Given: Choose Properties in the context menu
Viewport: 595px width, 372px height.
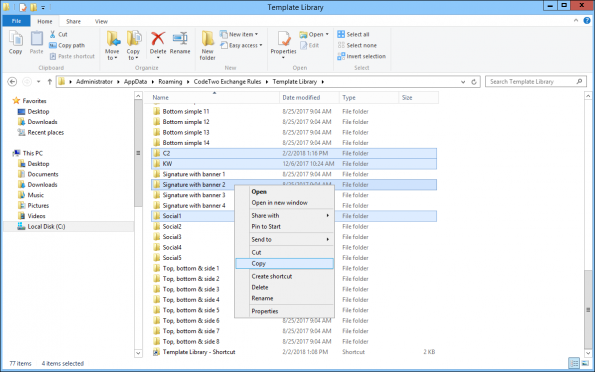Looking at the screenshot, I should point(285,311).
